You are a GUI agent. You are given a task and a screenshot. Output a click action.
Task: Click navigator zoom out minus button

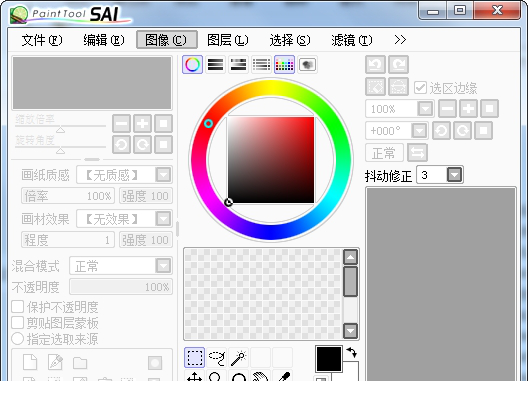121,123
